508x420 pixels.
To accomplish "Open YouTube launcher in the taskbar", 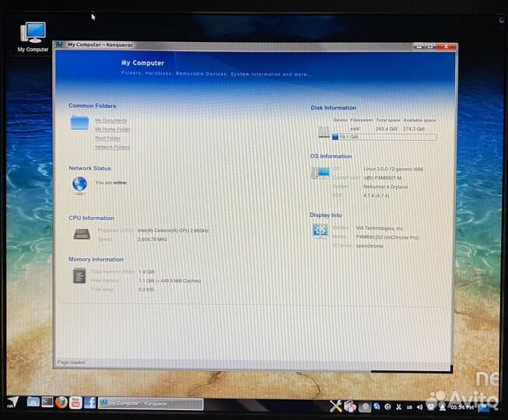I will pyautogui.click(x=75, y=402).
